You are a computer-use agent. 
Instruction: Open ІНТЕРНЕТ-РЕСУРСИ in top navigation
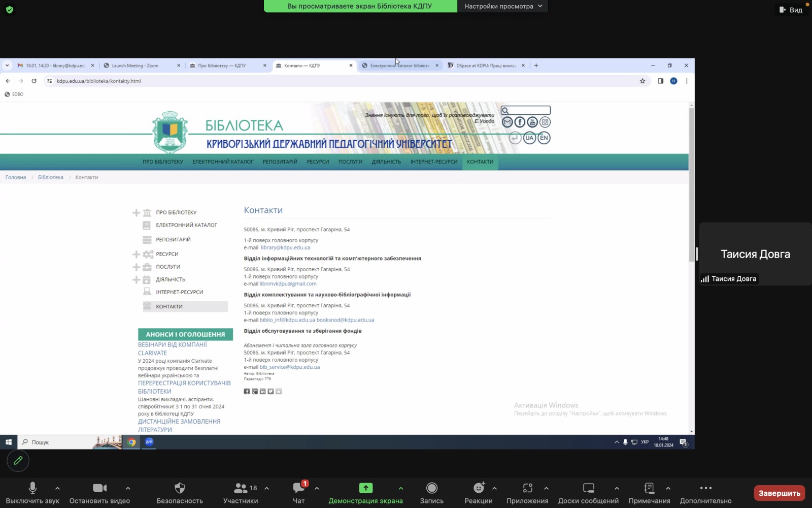434,162
